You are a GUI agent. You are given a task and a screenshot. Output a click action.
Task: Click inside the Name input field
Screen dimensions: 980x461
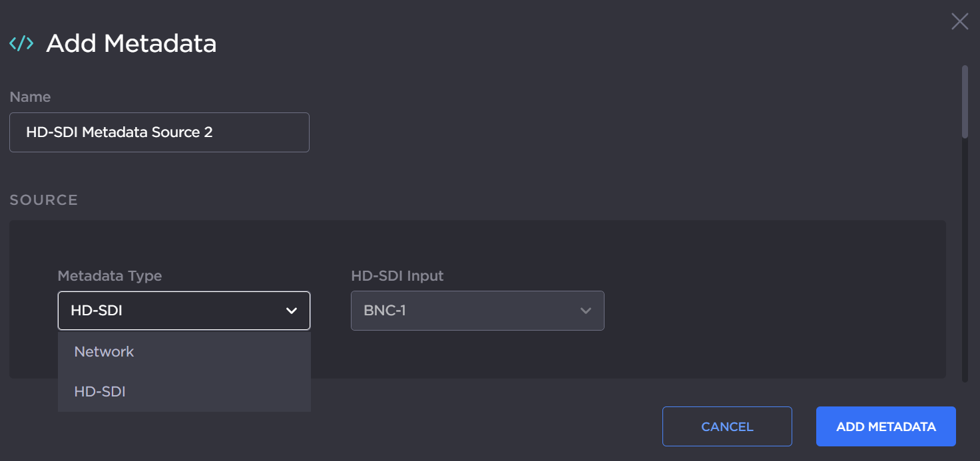(x=159, y=132)
